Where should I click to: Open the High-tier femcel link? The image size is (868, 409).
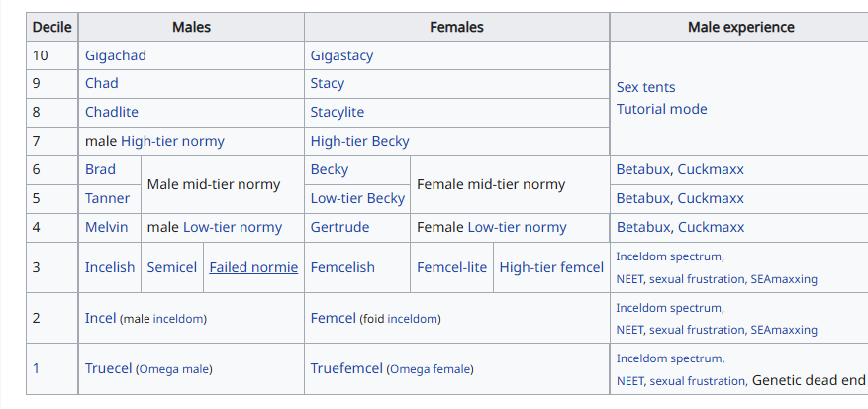click(x=551, y=267)
